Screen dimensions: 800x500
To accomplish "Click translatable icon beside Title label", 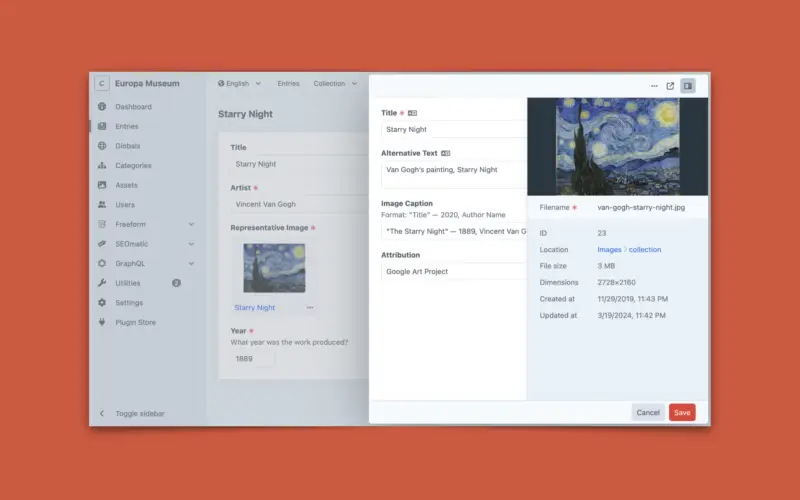I will pos(412,113).
